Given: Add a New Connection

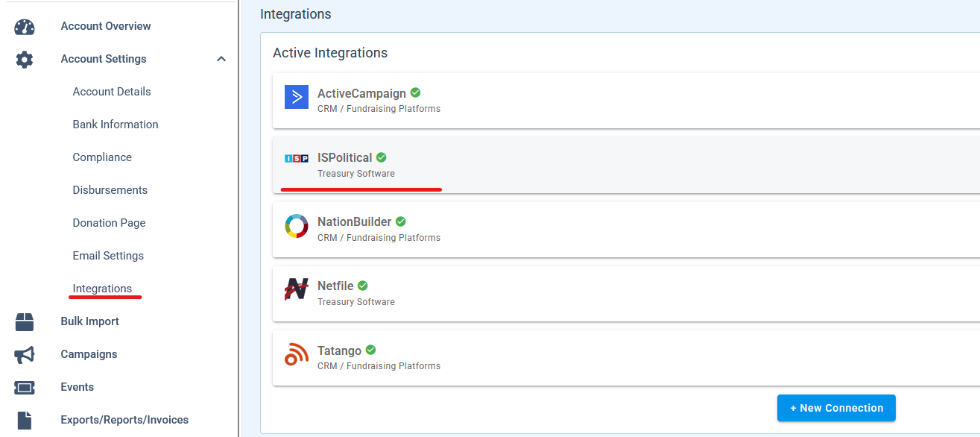Looking at the screenshot, I should [836, 408].
